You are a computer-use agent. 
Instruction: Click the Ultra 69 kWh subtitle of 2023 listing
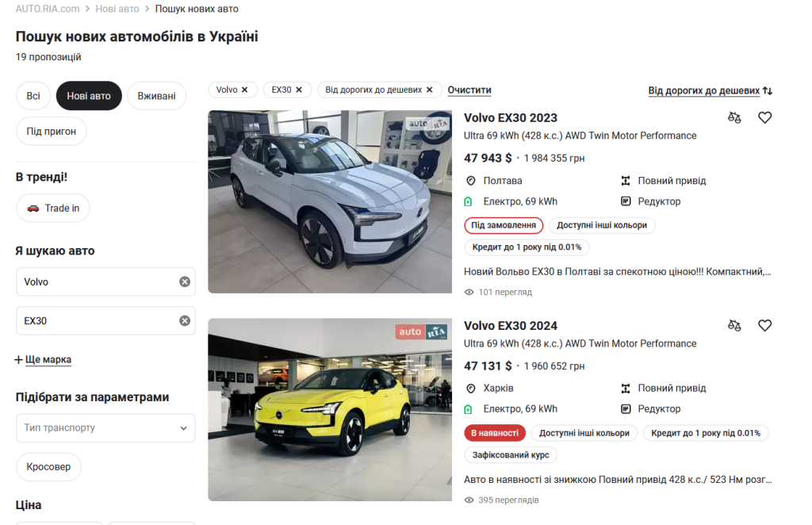point(580,136)
